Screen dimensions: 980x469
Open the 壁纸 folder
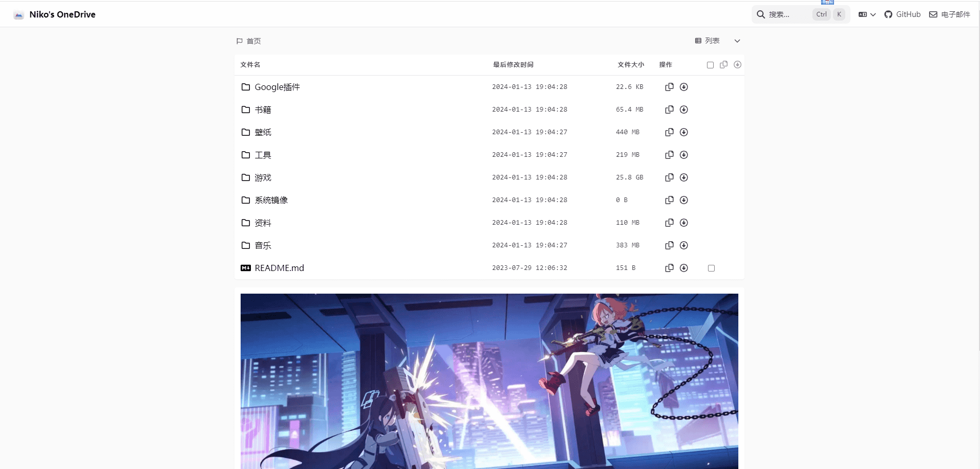256,132
